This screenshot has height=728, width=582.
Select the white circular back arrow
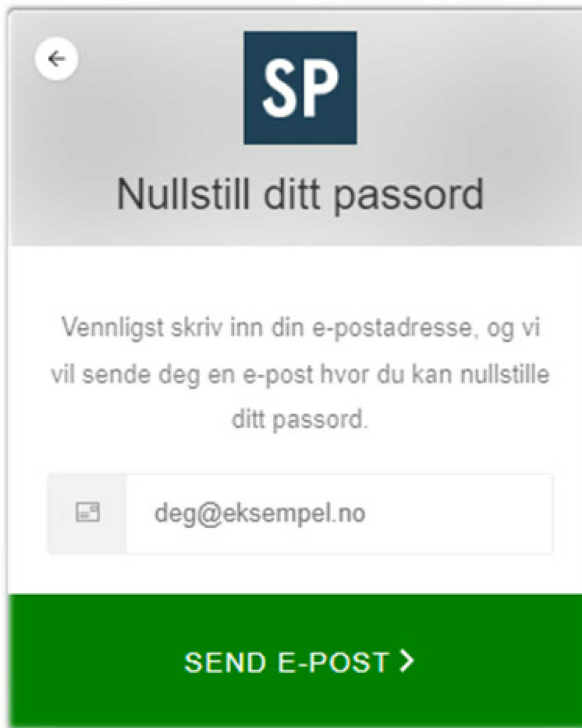pos(56,59)
